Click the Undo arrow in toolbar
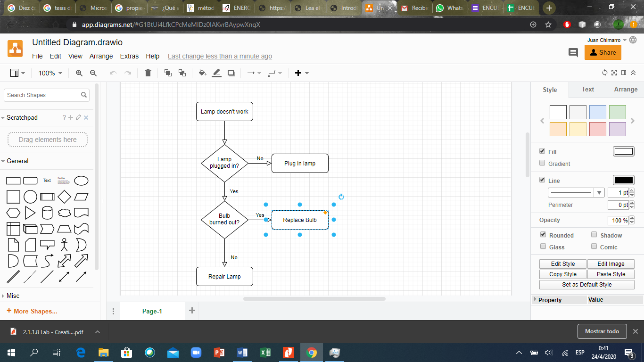Viewport: 644px width, 362px height. 113,73
